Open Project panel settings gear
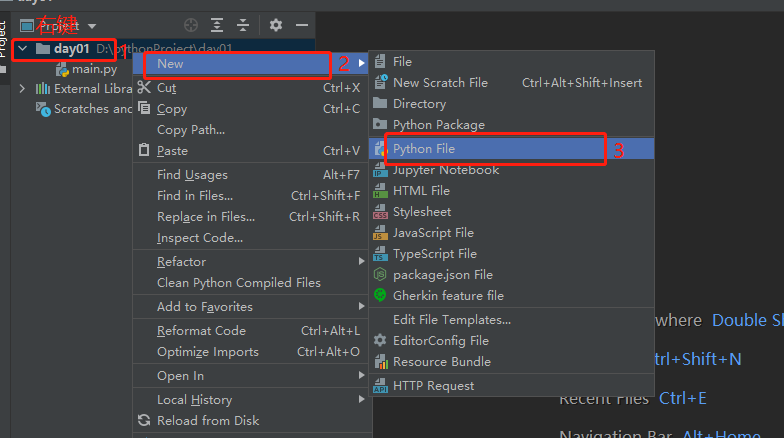The width and height of the screenshot is (784, 438). 276,25
